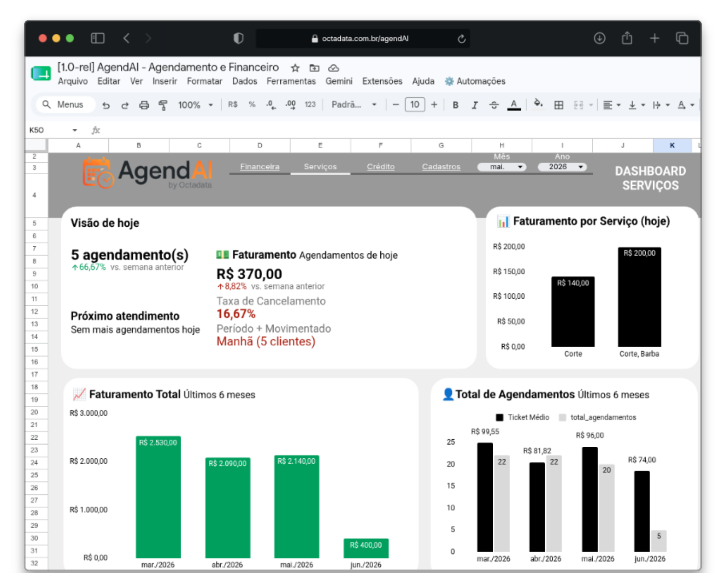Open the Google Sheets home icon
This screenshot has height=588, width=724.
pos(41,74)
